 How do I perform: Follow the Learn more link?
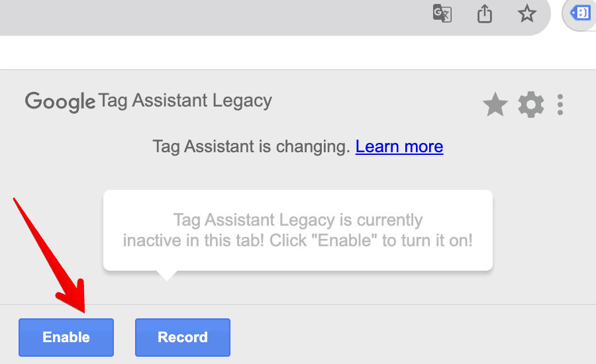click(x=399, y=146)
